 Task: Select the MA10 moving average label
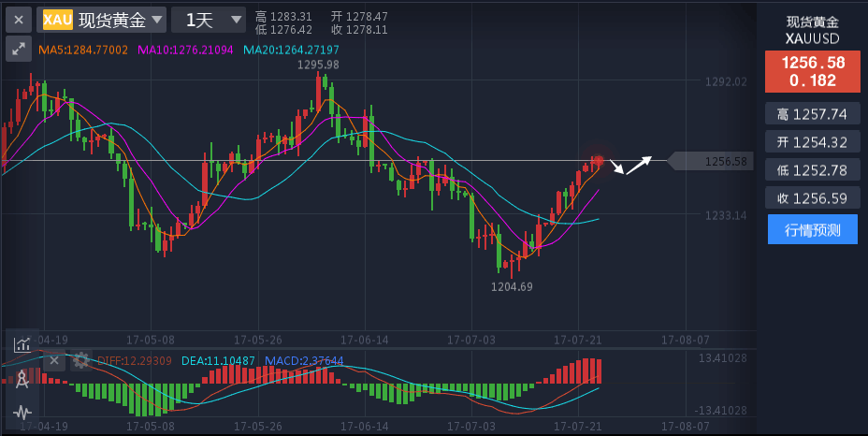(187, 50)
